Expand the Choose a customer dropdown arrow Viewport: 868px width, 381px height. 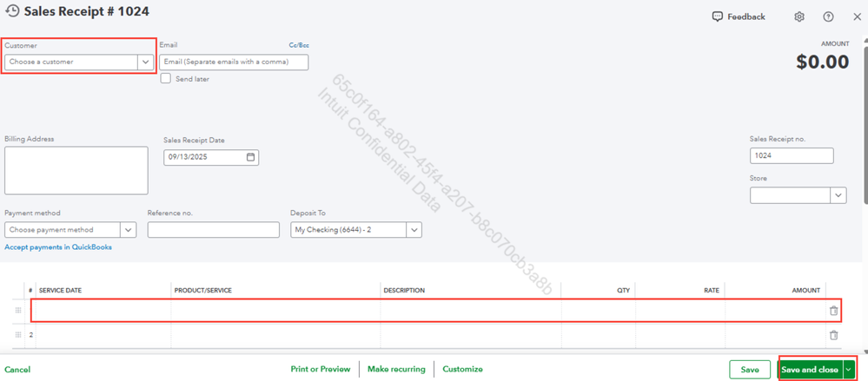point(145,62)
